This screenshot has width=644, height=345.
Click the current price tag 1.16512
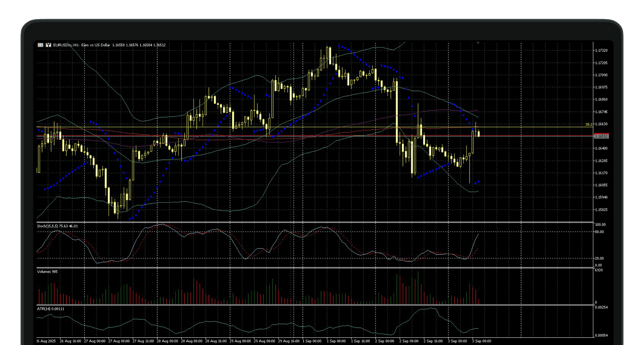click(601, 137)
